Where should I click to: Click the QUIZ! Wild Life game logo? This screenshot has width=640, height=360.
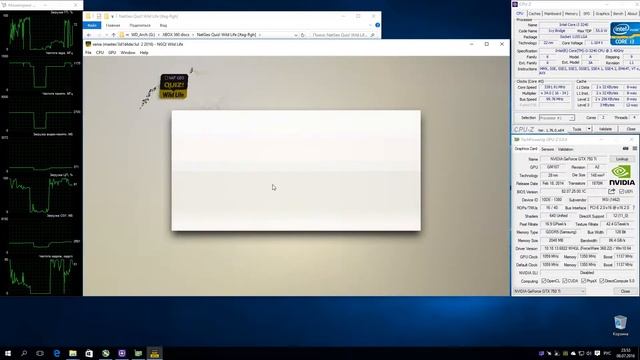click(x=174, y=86)
